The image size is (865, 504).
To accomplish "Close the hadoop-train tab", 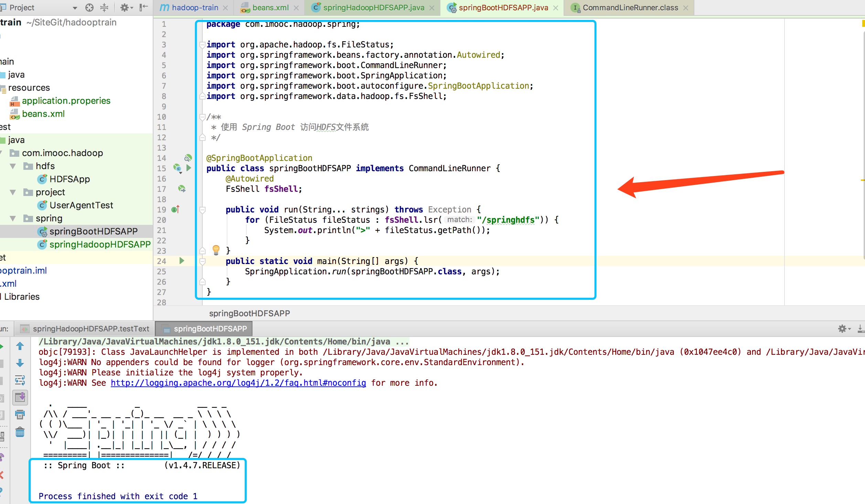I will (x=225, y=8).
